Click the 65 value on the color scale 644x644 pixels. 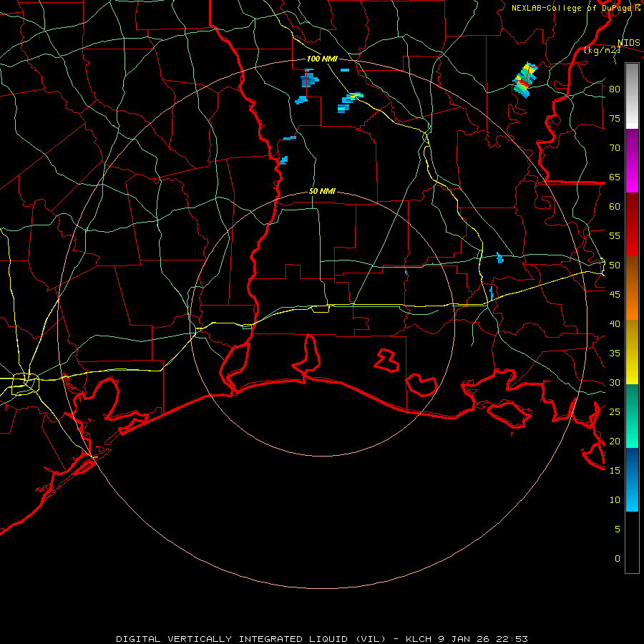click(x=615, y=177)
